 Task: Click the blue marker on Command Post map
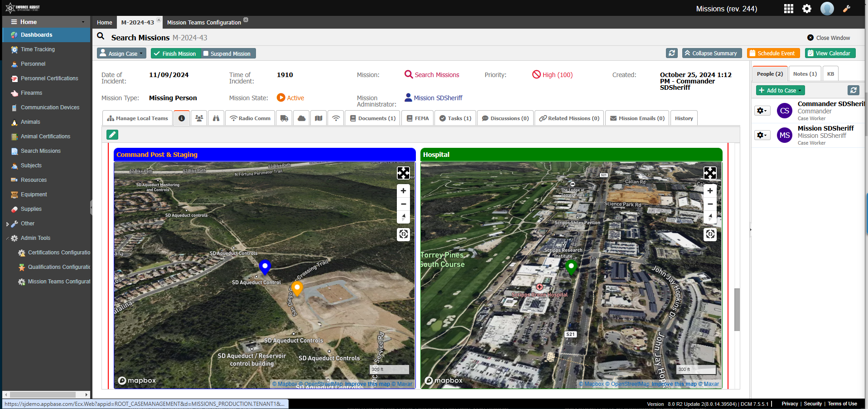[x=265, y=267]
